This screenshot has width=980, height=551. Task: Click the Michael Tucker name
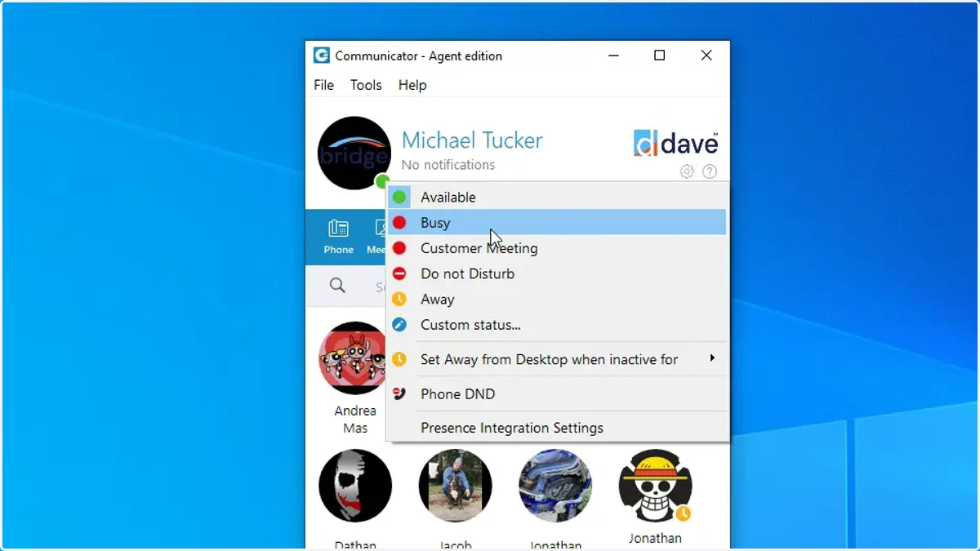point(472,140)
